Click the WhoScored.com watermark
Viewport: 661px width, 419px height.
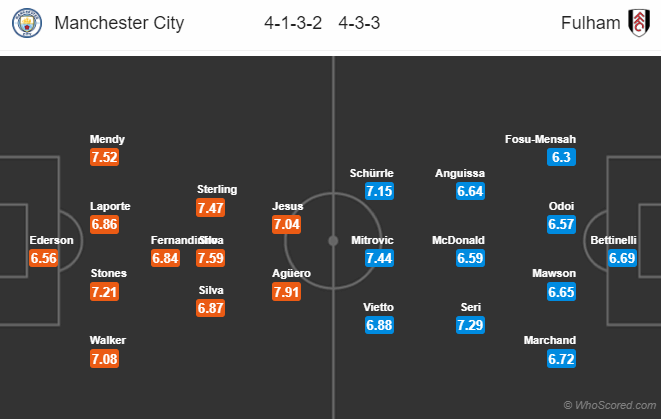[611, 405]
